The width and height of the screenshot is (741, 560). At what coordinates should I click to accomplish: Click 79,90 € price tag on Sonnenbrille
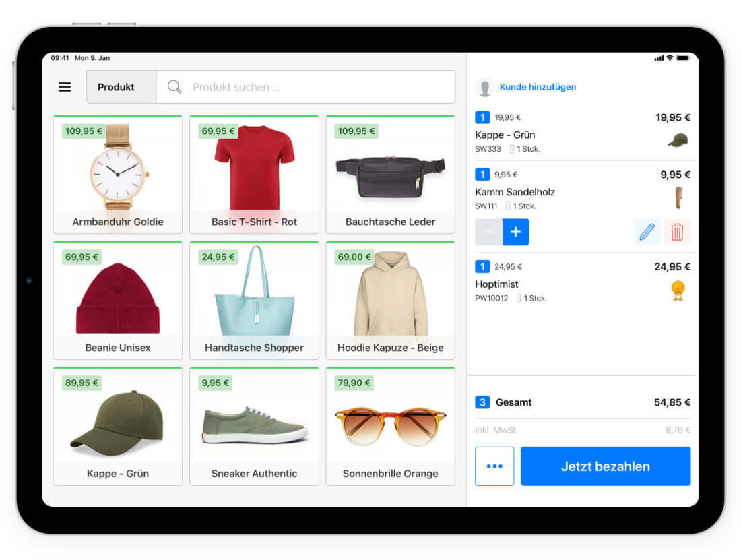[354, 383]
